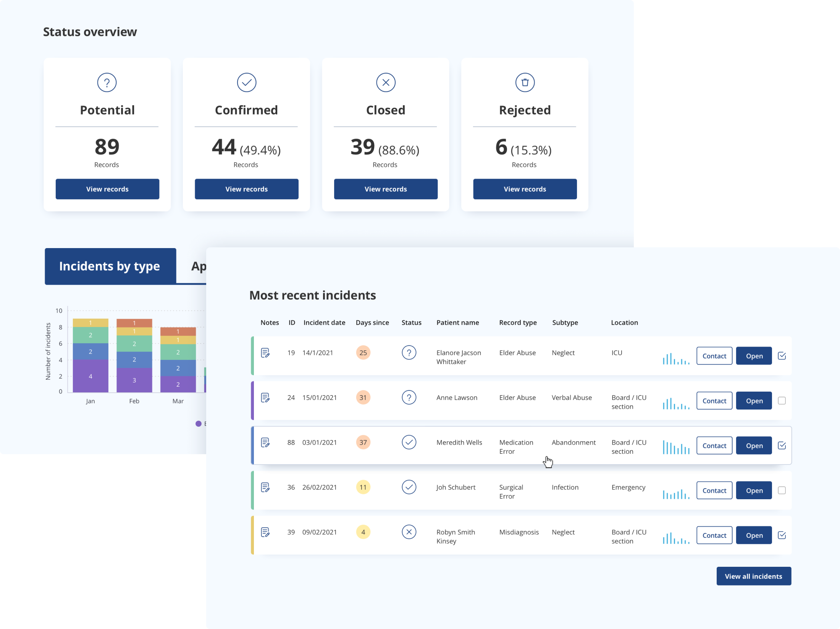Viewport: 840px width, 629px height.
Task: Click status icon in Anne Lawson row
Action: 409,398
